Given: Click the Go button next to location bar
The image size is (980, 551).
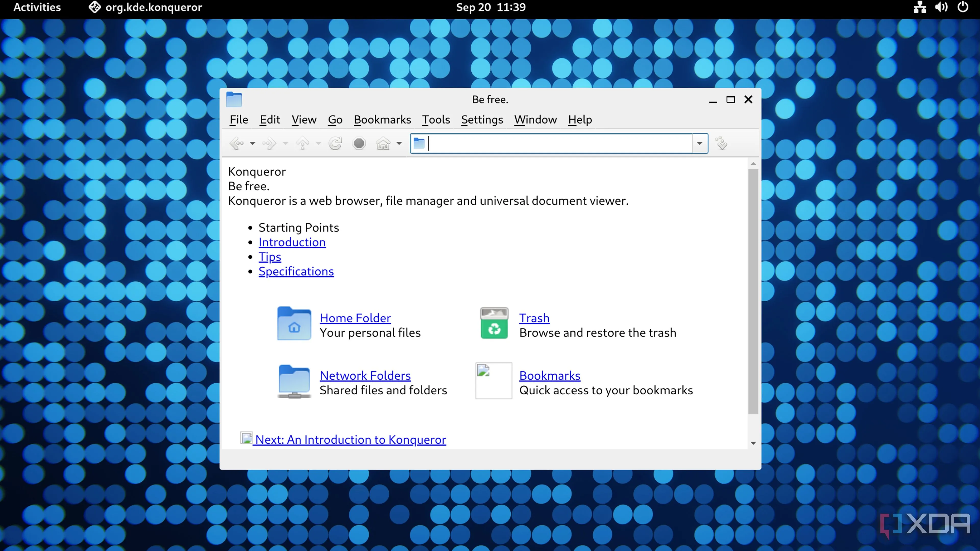Looking at the screenshot, I should click(721, 143).
